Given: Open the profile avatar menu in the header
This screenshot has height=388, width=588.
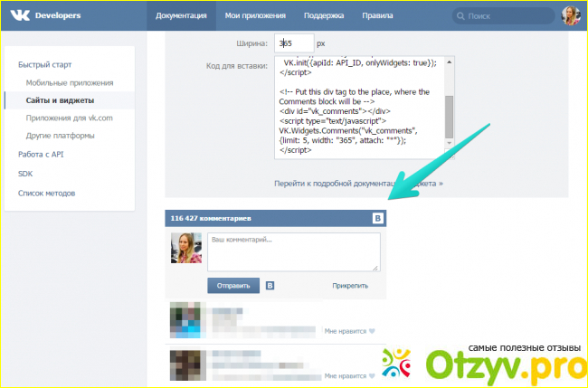Looking at the screenshot, I should pos(571,15).
